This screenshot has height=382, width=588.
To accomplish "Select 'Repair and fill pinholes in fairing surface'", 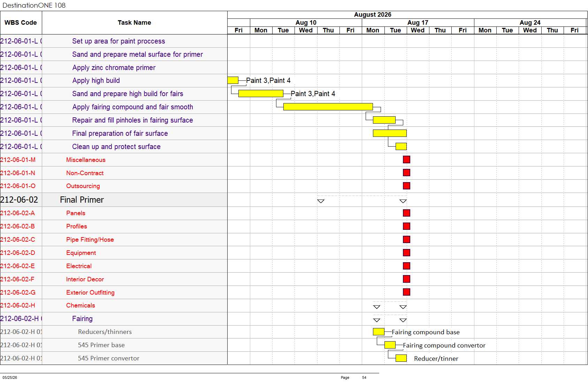I will click(132, 120).
